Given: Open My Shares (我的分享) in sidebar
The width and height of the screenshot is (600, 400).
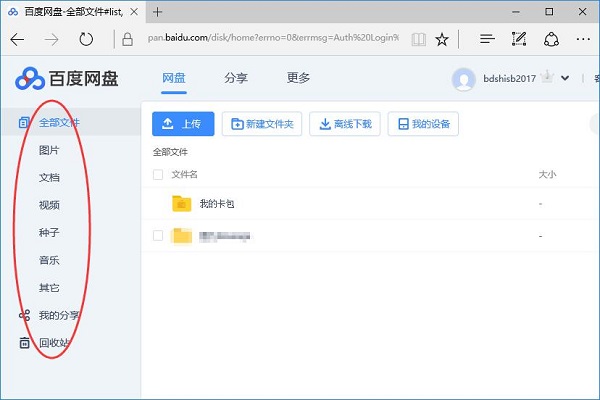Looking at the screenshot, I should [58, 315].
